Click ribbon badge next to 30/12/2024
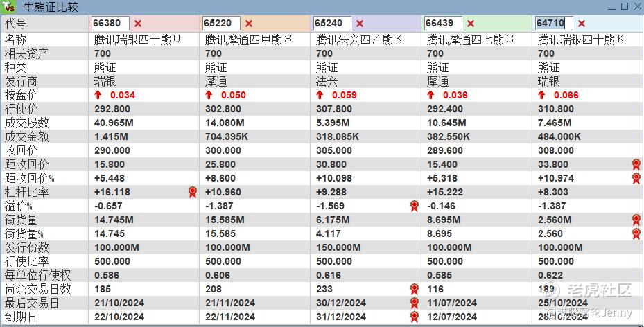Image resolution: width=644 pixels, height=327 pixels. [x=415, y=303]
